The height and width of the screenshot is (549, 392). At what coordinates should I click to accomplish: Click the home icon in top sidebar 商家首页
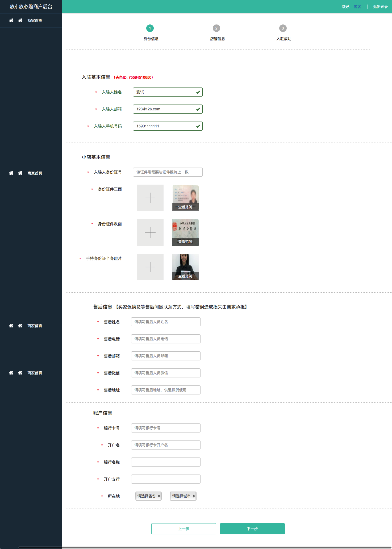[x=11, y=20]
